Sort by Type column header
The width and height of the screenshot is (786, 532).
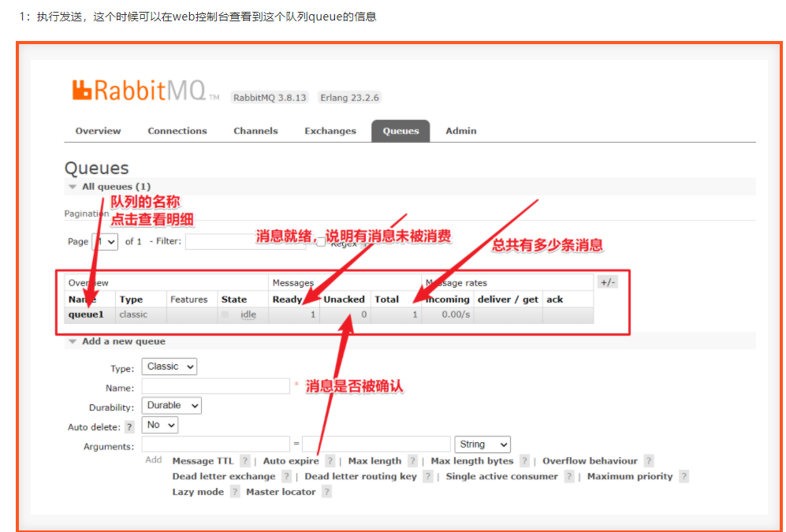132,299
